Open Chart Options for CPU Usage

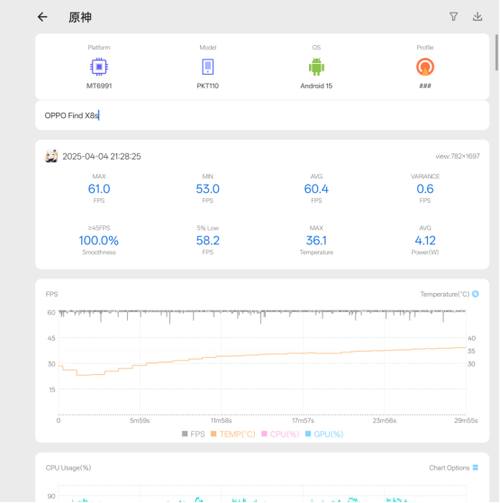453,468
